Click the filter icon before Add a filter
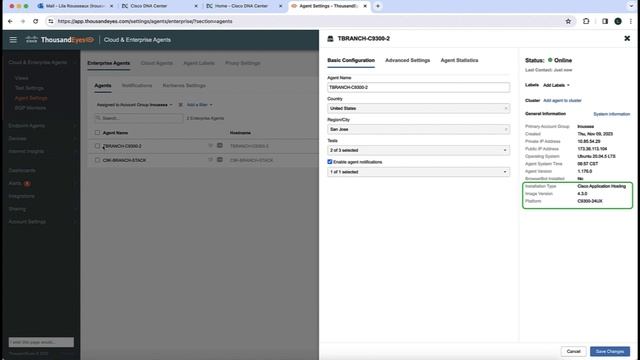This screenshot has height=360, width=640. (x=180, y=105)
